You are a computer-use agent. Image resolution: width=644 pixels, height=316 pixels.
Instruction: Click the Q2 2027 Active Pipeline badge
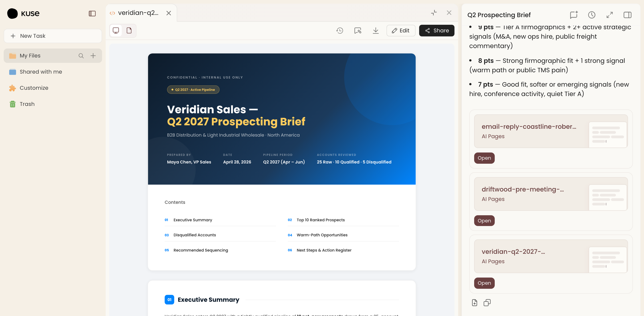[193, 90]
